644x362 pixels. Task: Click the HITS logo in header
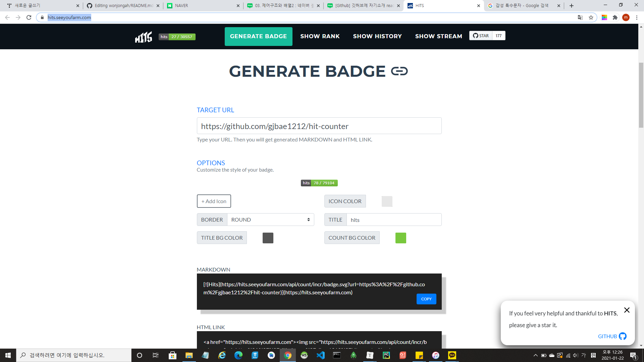coord(144,37)
